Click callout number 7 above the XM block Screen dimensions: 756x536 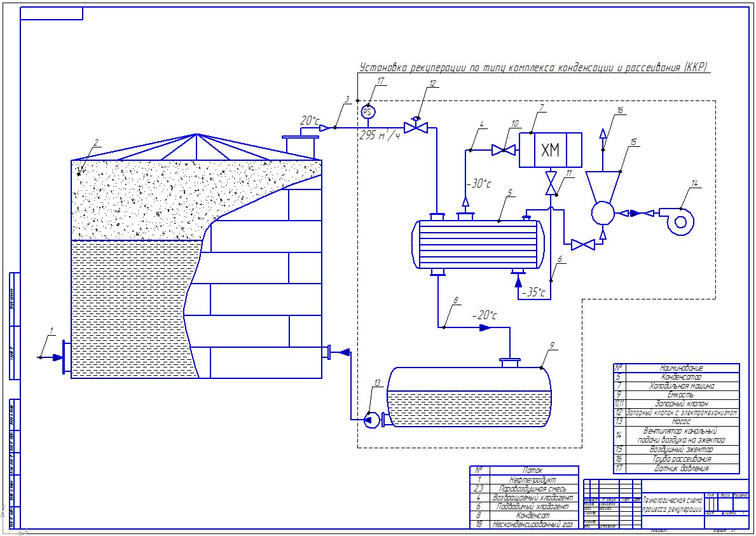pos(542,108)
